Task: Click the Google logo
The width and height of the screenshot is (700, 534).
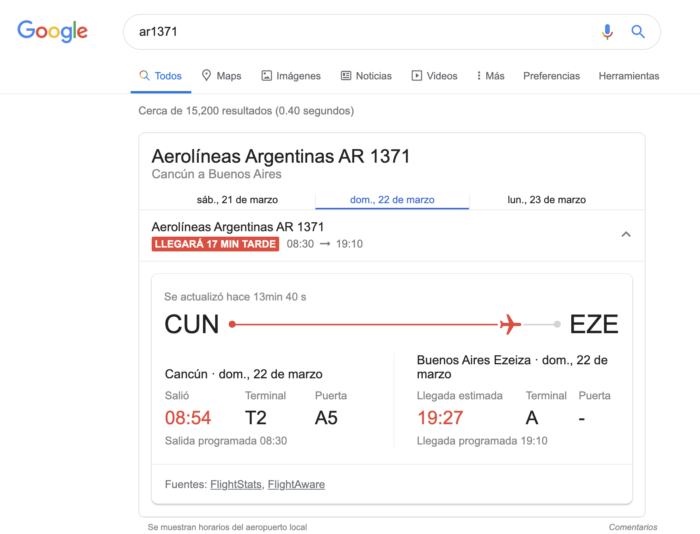Action: 52,31
